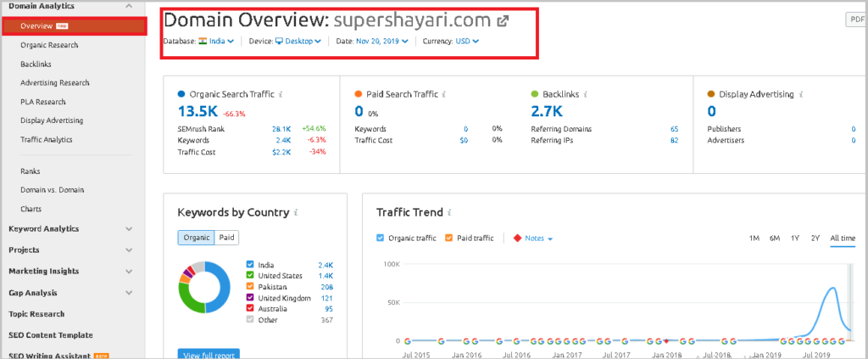
Task: Open Domain vs. Domain in sidebar
Action: pos(52,190)
